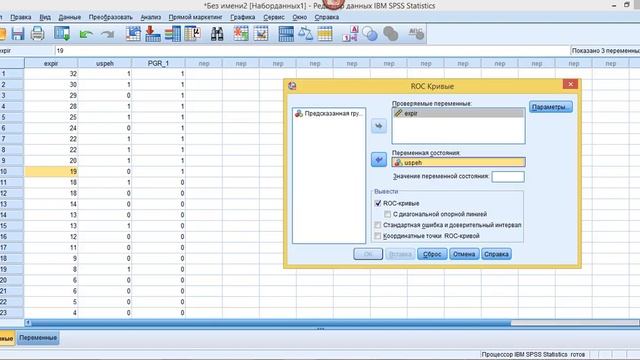Click the Вставка button in dialog
Image resolution: width=640 pixels, height=360 pixels.
(x=400, y=254)
